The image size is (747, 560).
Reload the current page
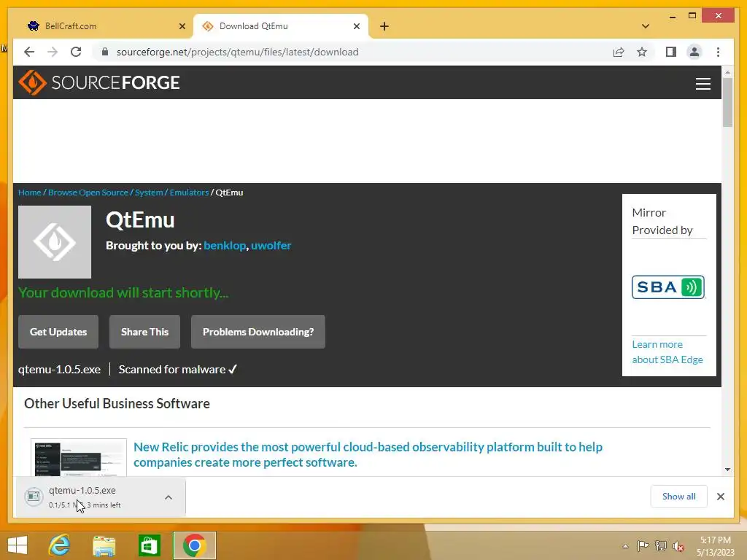[x=76, y=52]
